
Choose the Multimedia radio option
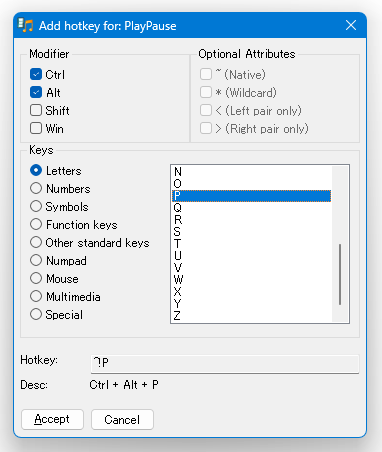36,296
